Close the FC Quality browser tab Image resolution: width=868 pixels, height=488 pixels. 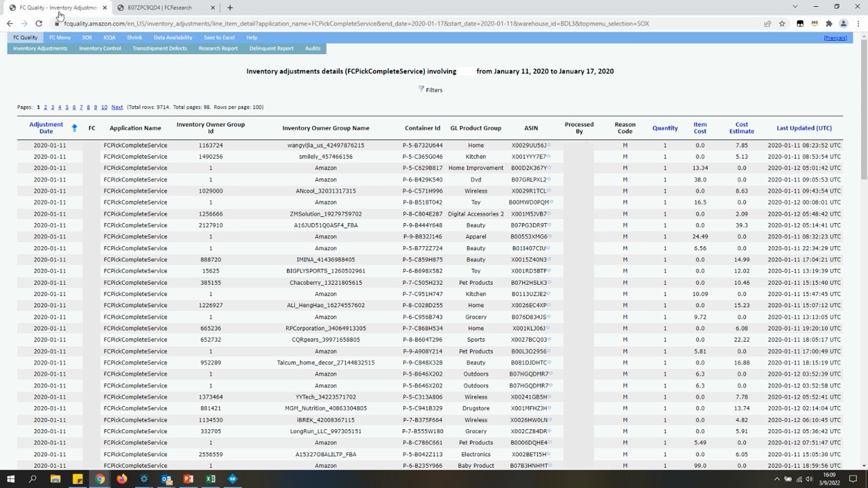[104, 7]
